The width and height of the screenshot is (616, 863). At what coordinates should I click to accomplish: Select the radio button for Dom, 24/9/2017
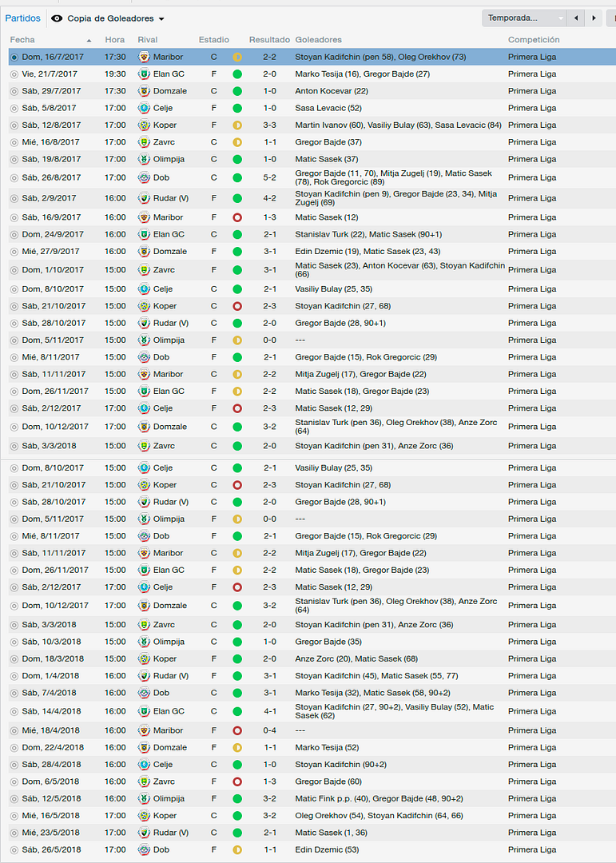pyautogui.click(x=14, y=234)
